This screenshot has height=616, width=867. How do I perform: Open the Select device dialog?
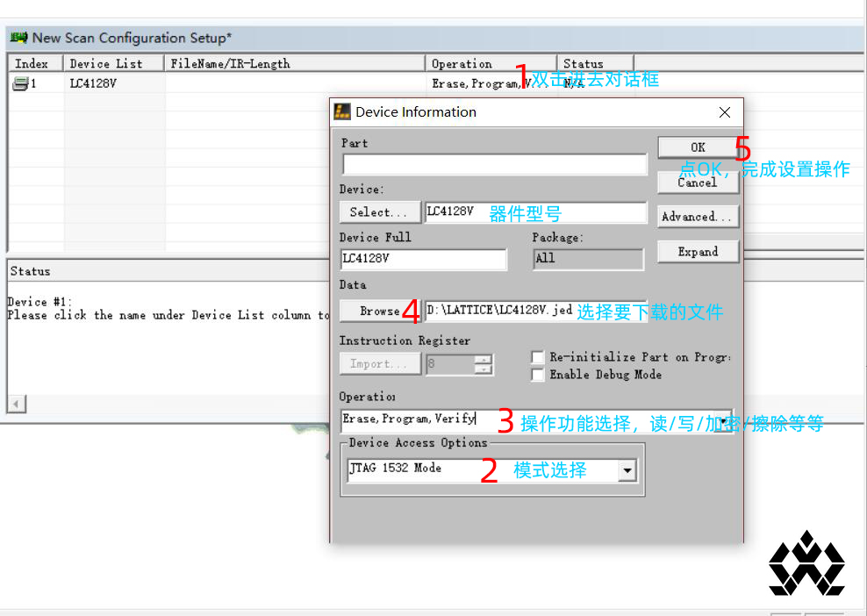[x=379, y=211]
